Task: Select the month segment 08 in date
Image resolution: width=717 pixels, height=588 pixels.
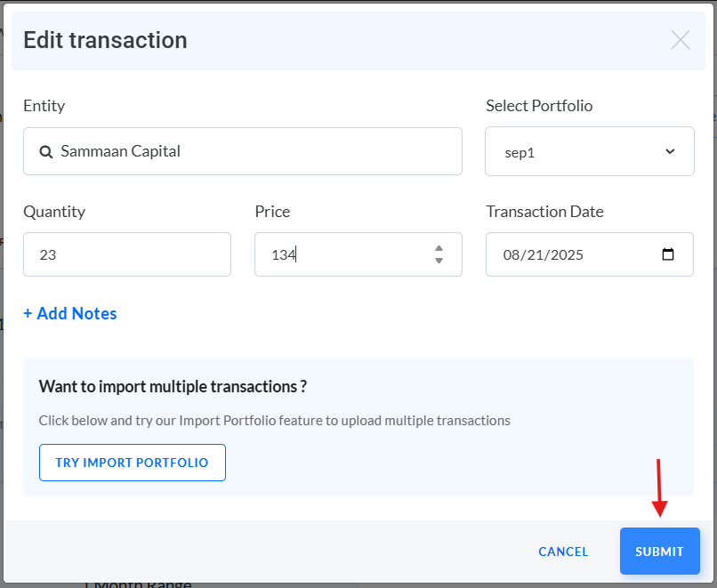Action: click(x=512, y=254)
